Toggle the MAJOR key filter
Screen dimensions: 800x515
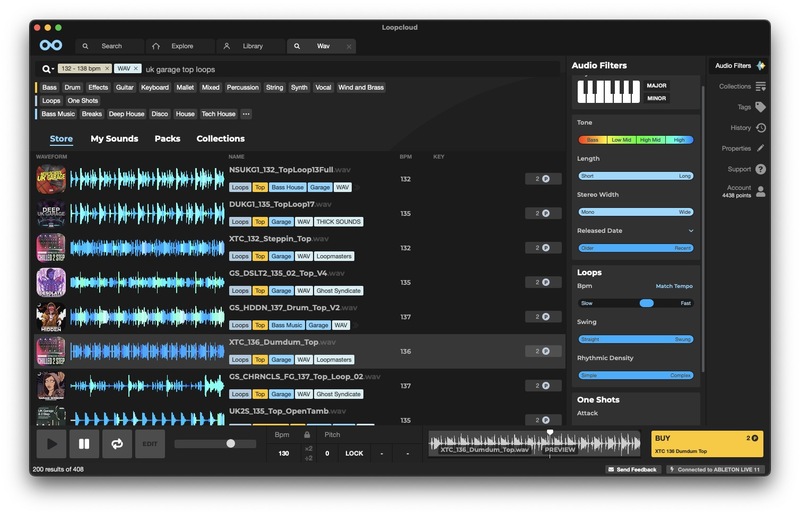[657, 86]
